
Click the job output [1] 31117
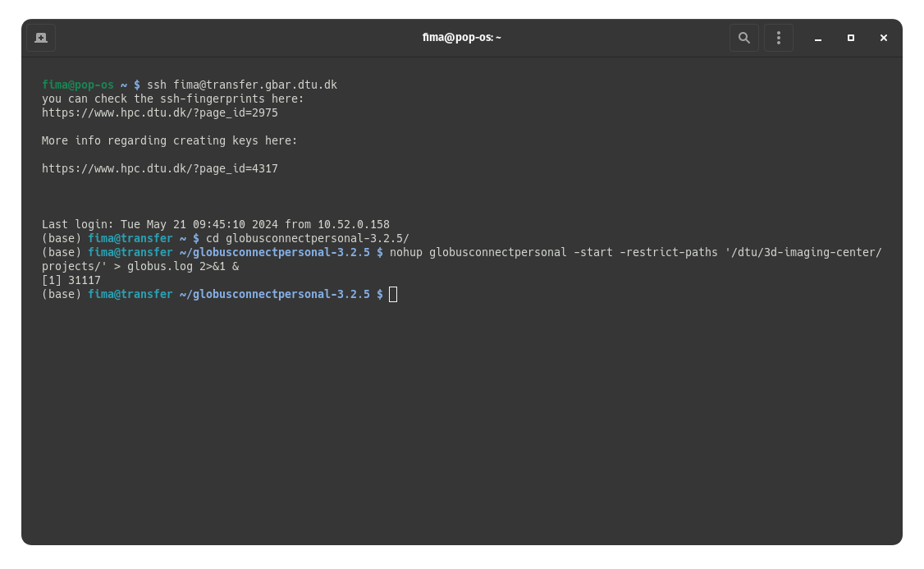click(x=71, y=280)
